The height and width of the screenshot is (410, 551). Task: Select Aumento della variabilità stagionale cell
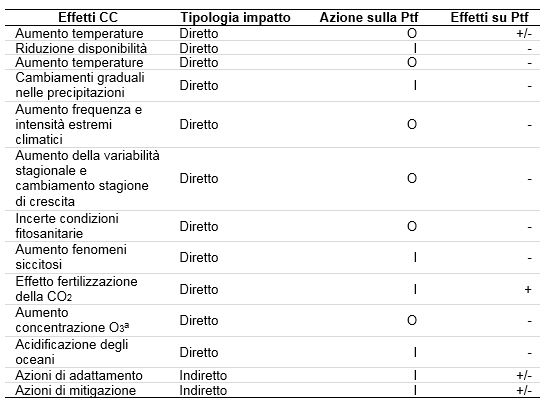pos(87,178)
